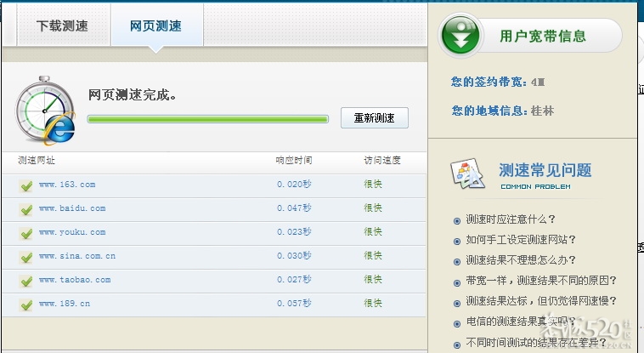Switch to the 下载测速 tab
The width and height of the screenshot is (644, 353).
click(62, 26)
